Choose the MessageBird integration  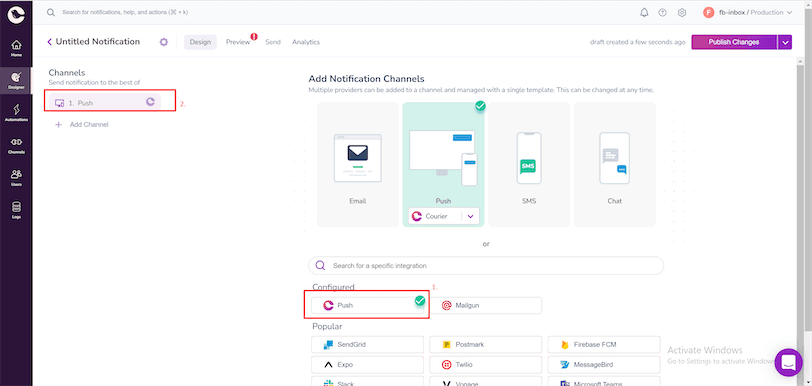pyautogui.click(x=604, y=364)
